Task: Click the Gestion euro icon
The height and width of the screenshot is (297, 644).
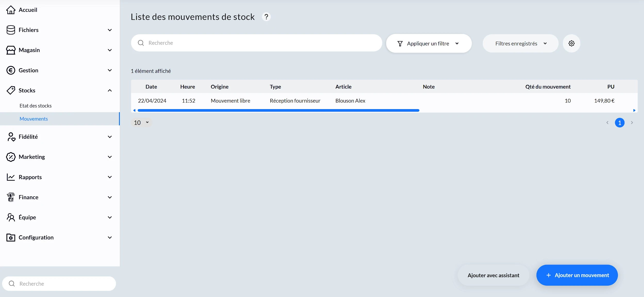Action: pos(11,70)
